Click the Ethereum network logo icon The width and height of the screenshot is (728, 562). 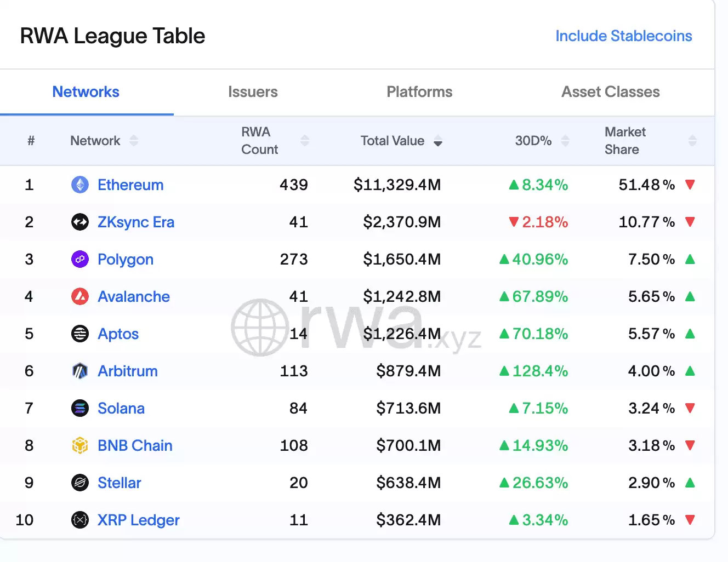click(x=80, y=185)
